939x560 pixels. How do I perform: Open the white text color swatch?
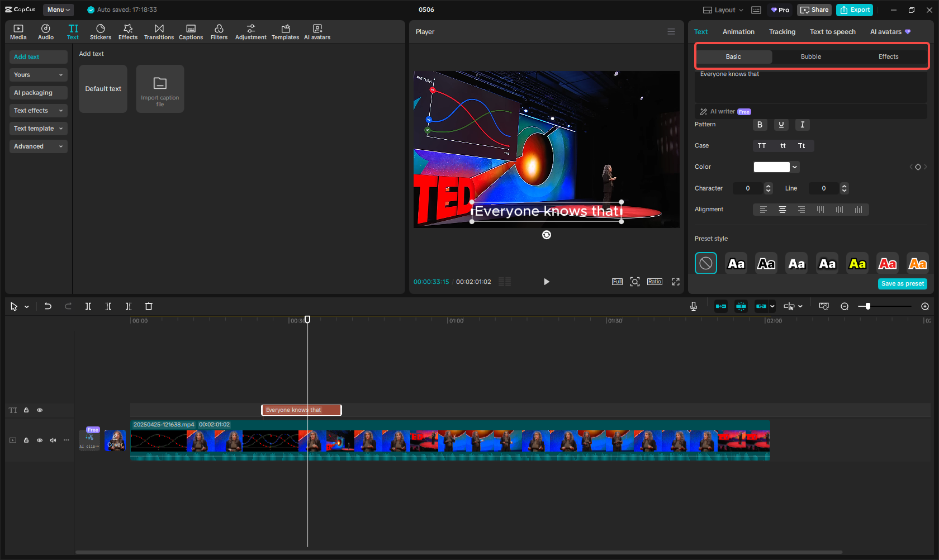click(x=771, y=167)
